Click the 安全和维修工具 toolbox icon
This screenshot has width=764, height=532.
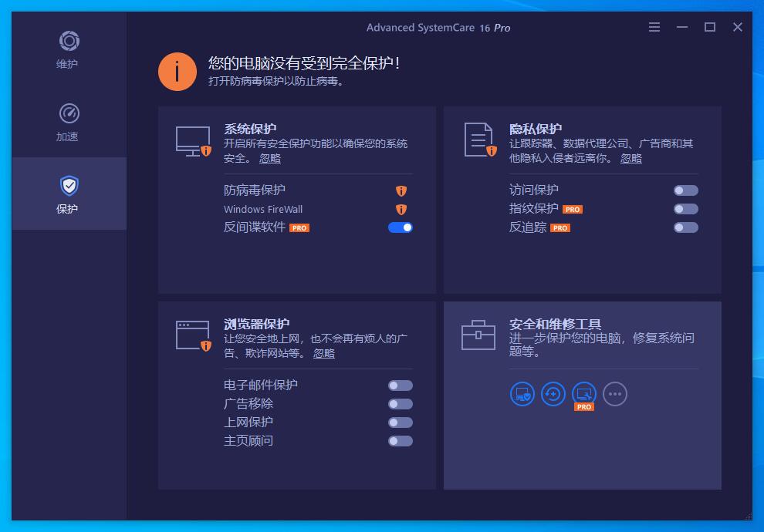pyautogui.click(x=478, y=335)
